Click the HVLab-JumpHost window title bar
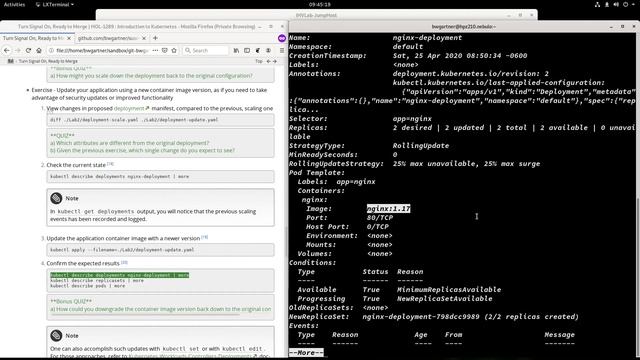640x360 pixels. click(316, 15)
